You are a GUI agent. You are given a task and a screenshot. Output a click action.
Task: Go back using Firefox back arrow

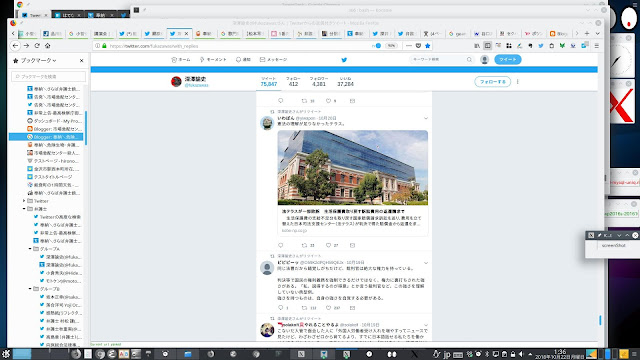point(16,46)
